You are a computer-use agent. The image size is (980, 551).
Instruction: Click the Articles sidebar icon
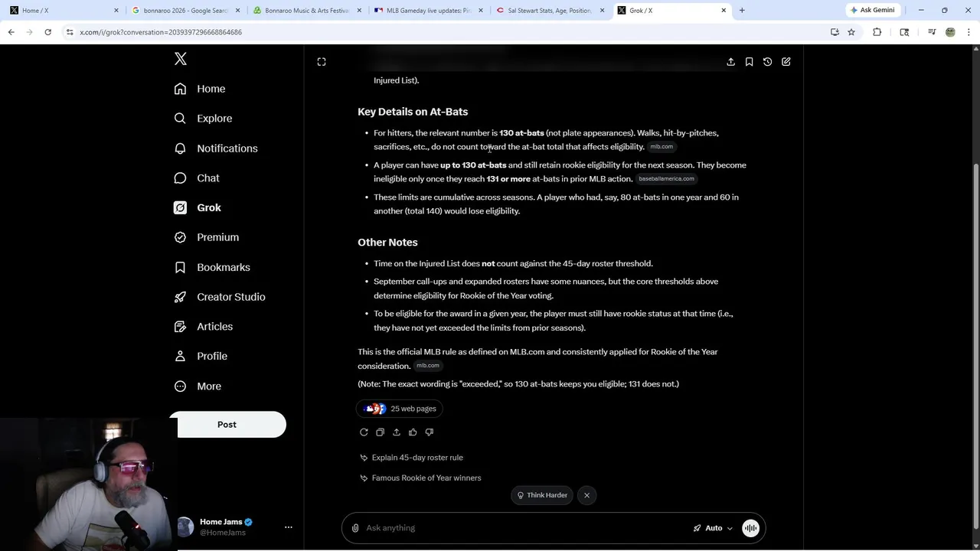click(180, 327)
